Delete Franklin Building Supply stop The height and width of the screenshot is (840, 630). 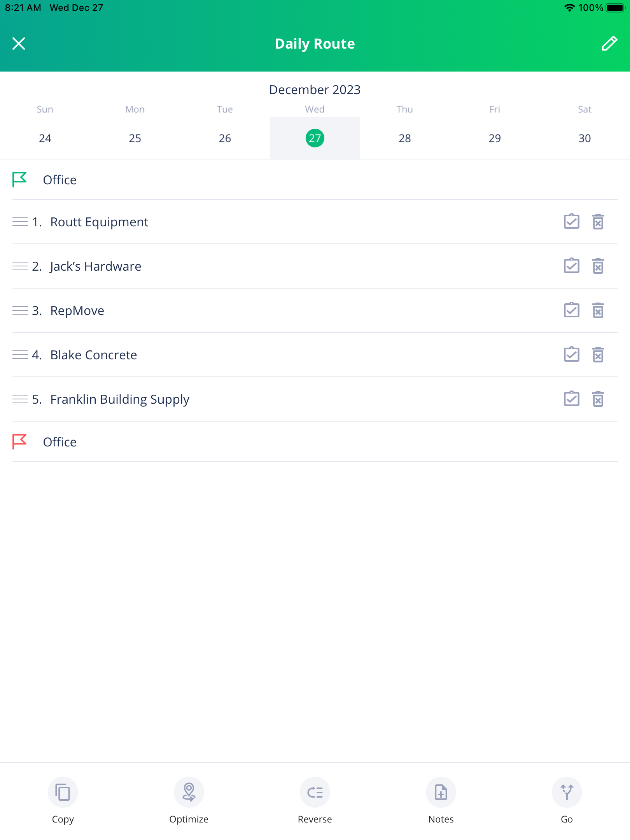point(598,399)
